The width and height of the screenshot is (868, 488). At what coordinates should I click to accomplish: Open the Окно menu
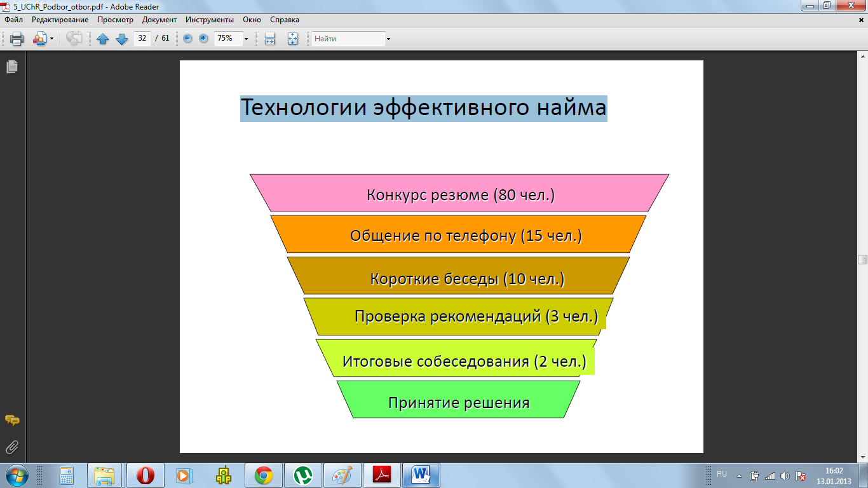click(252, 20)
